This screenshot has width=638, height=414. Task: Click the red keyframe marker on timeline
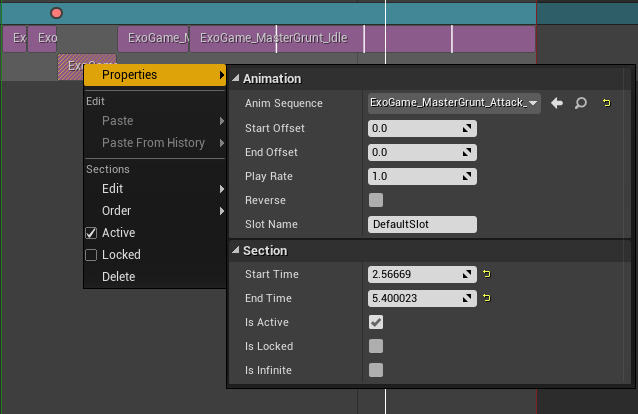tap(56, 13)
